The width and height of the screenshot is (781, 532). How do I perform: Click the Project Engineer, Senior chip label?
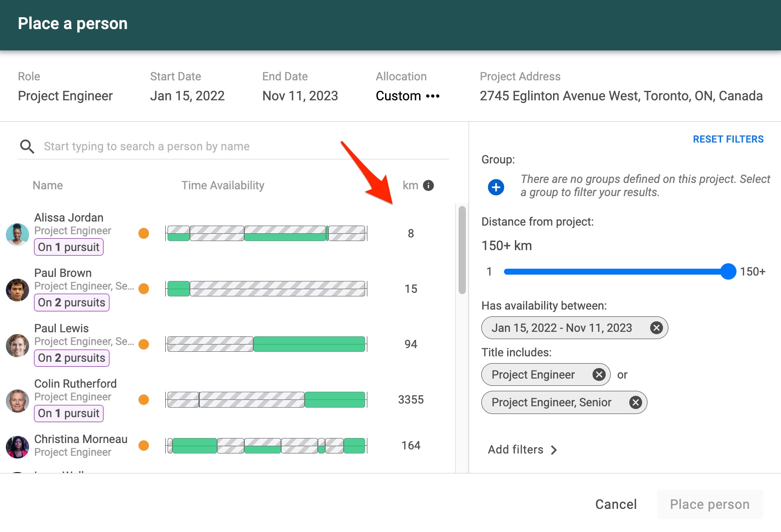point(551,402)
